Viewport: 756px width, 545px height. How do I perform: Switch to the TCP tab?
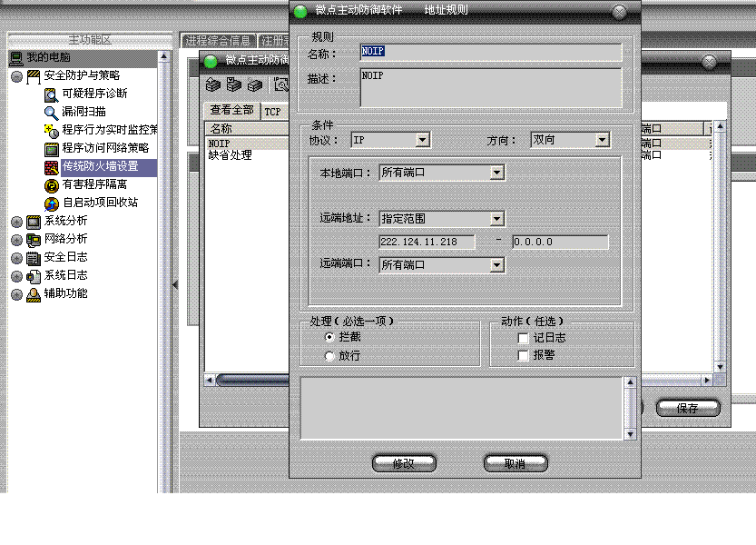273,112
